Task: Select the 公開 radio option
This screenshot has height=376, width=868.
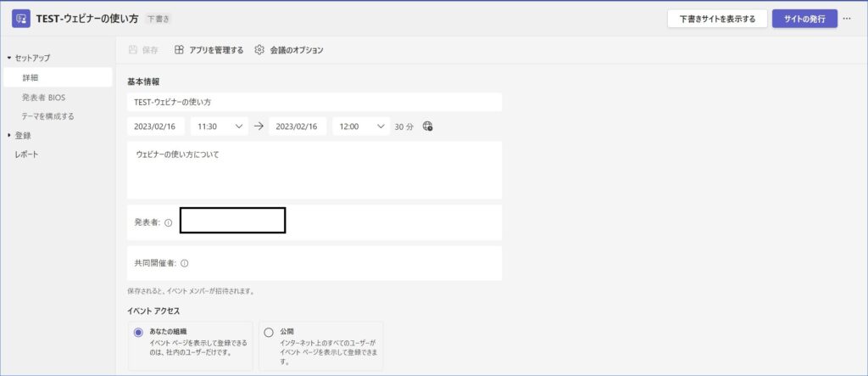Action: 269,333
